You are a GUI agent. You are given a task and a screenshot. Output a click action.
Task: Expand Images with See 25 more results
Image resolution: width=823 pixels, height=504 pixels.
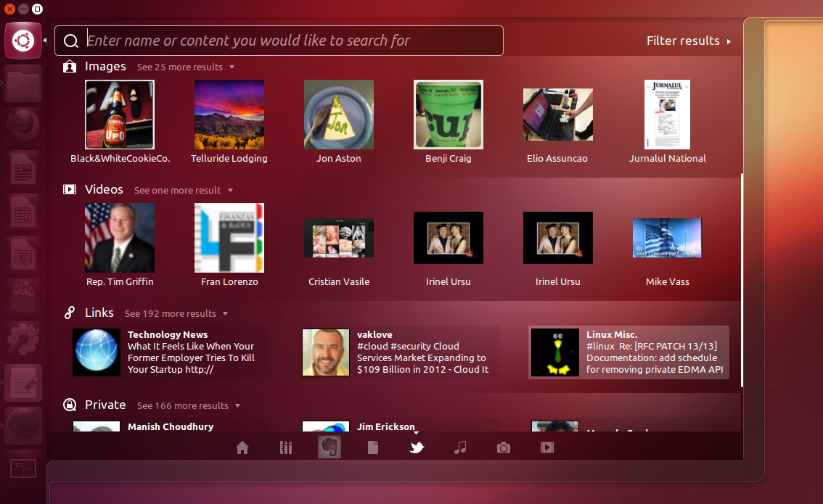[186, 67]
